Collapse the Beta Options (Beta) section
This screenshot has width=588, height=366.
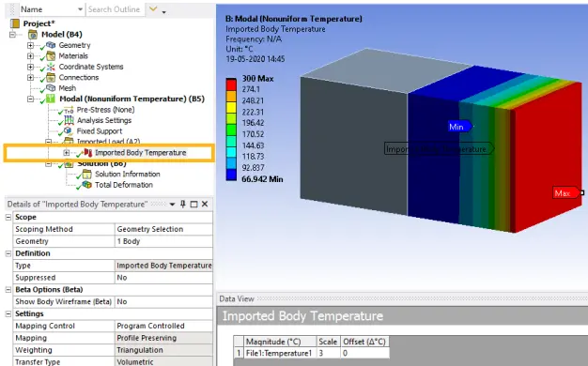tap(8, 290)
